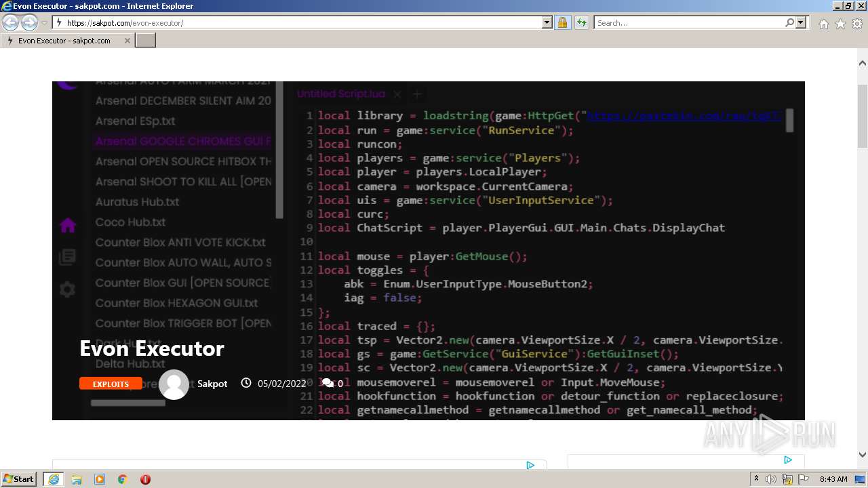868x488 pixels.
Task: View the security report lock icon
Action: point(562,23)
